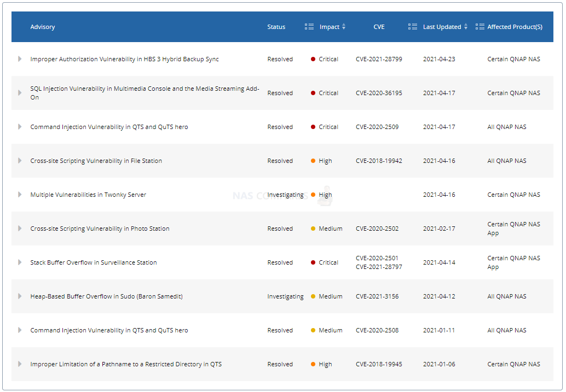Click the Last Updated column header label
The height and width of the screenshot is (392, 566).
[442, 27]
